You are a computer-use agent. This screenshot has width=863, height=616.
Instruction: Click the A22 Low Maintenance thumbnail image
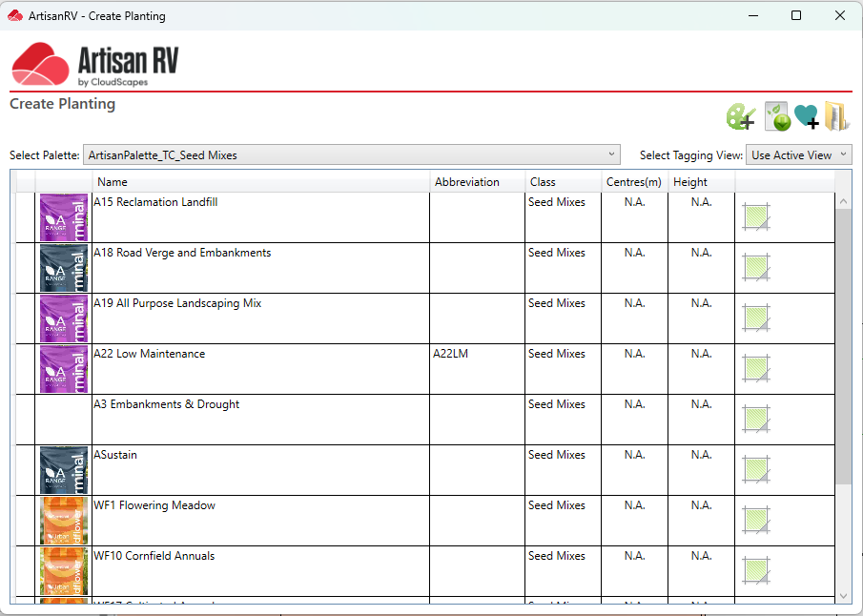click(64, 369)
